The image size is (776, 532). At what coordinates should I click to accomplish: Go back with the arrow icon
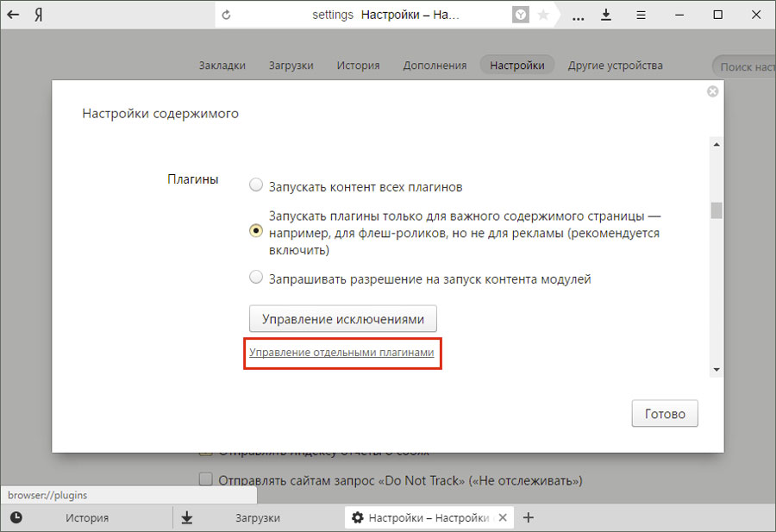(x=13, y=15)
